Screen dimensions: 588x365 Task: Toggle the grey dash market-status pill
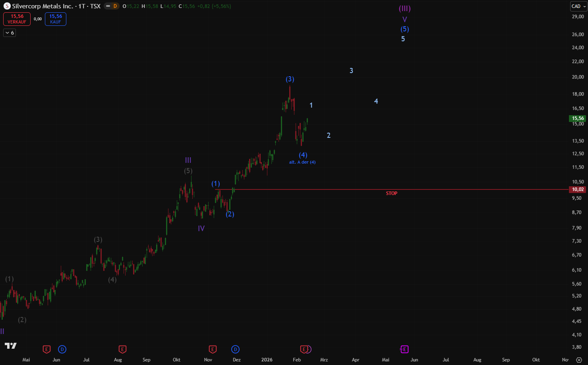(108, 6)
